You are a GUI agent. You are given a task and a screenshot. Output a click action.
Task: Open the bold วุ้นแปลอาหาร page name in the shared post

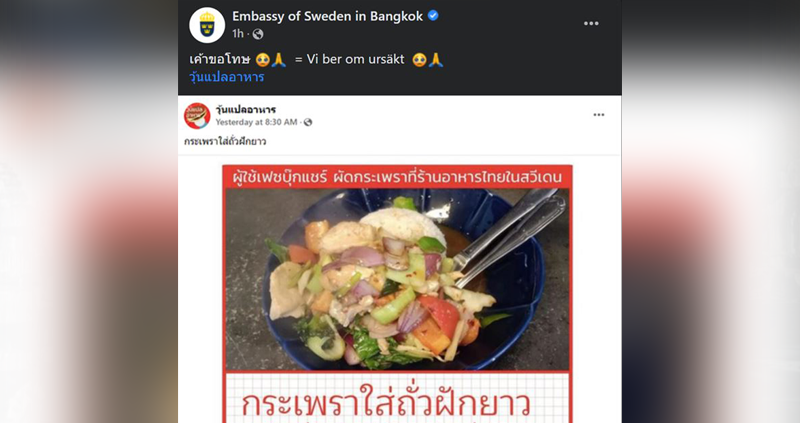245,109
